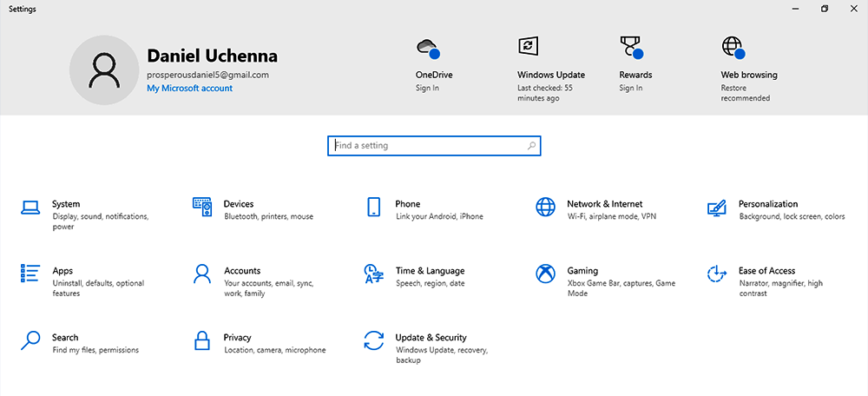Viewport: 868px width, 396px height.
Task: Open Network & Internet settings label
Action: pyautogui.click(x=604, y=204)
